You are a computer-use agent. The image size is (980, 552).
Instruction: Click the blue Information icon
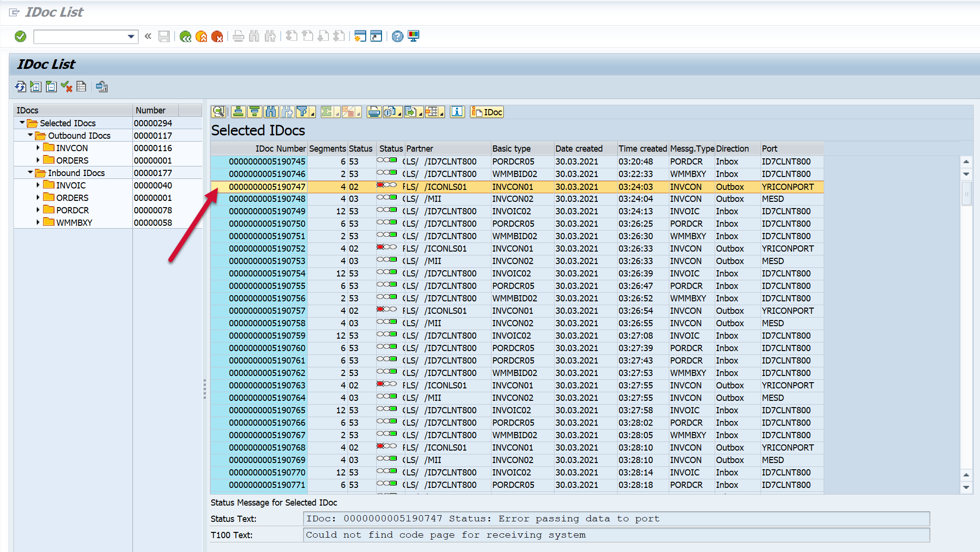[x=457, y=112]
